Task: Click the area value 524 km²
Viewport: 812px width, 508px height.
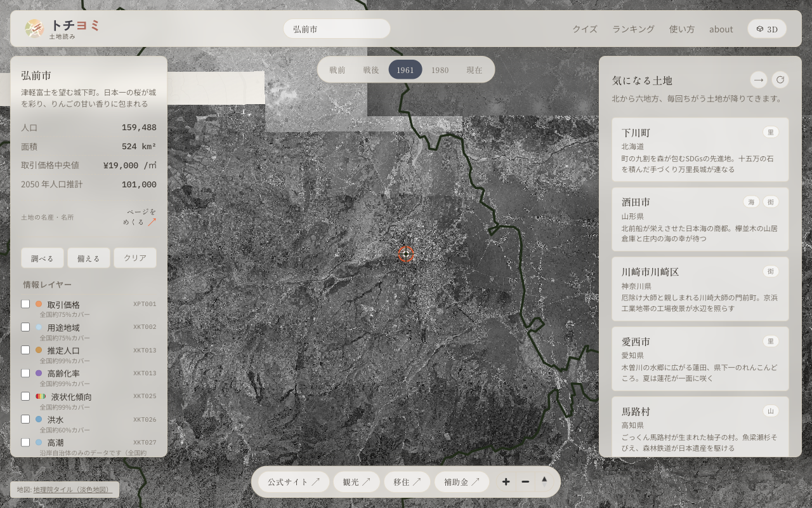Action: (139, 147)
